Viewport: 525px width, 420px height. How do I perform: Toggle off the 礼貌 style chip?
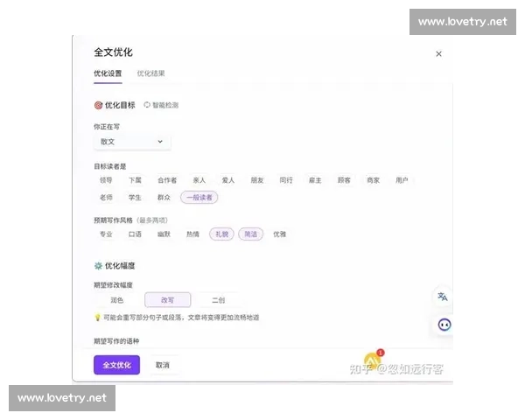(221, 234)
